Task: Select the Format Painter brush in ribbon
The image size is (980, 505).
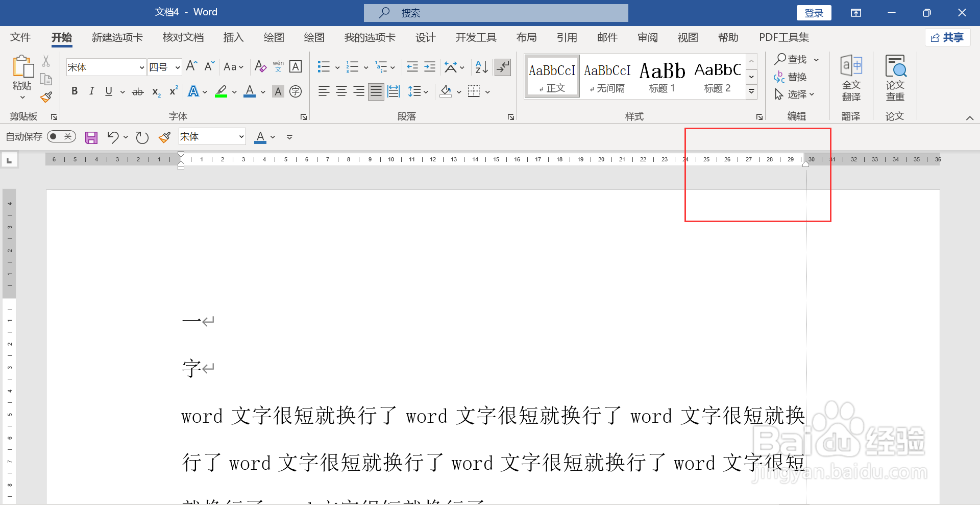Action: point(46,97)
